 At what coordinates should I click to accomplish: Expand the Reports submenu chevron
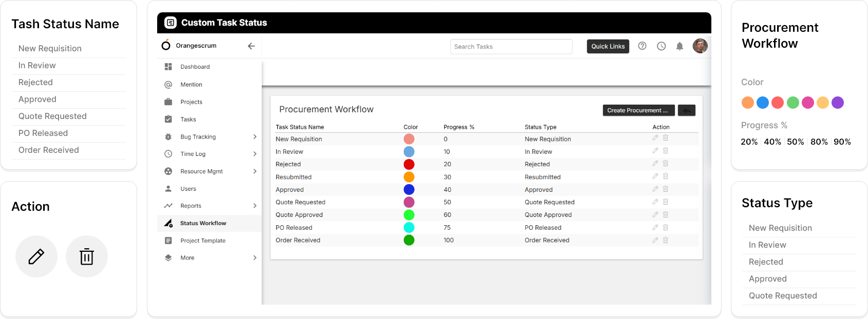255,206
